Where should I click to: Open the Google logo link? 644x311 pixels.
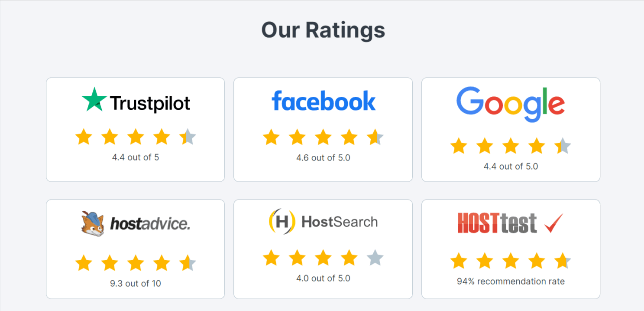(510, 102)
